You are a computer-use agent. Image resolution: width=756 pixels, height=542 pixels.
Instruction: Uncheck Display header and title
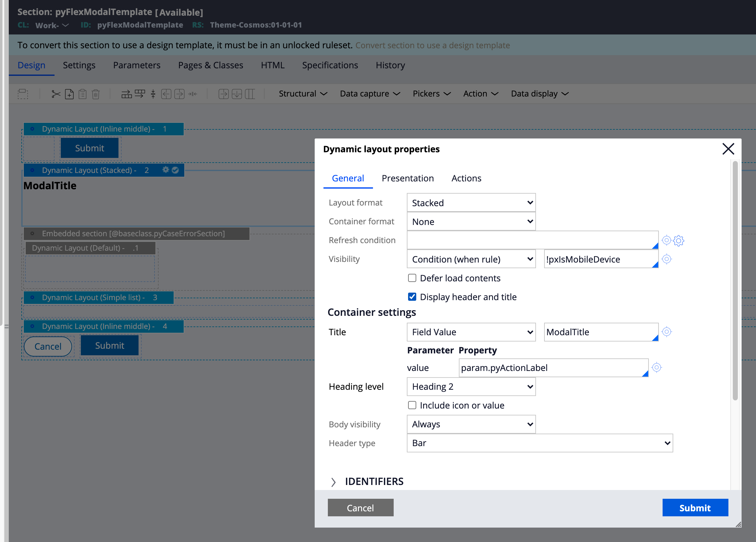coord(412,296)
